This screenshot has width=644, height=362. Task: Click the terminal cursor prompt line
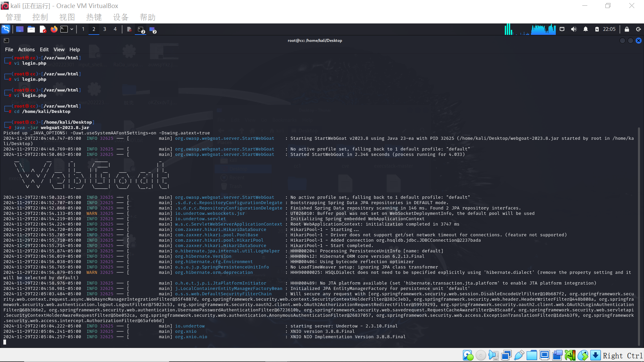5,342
